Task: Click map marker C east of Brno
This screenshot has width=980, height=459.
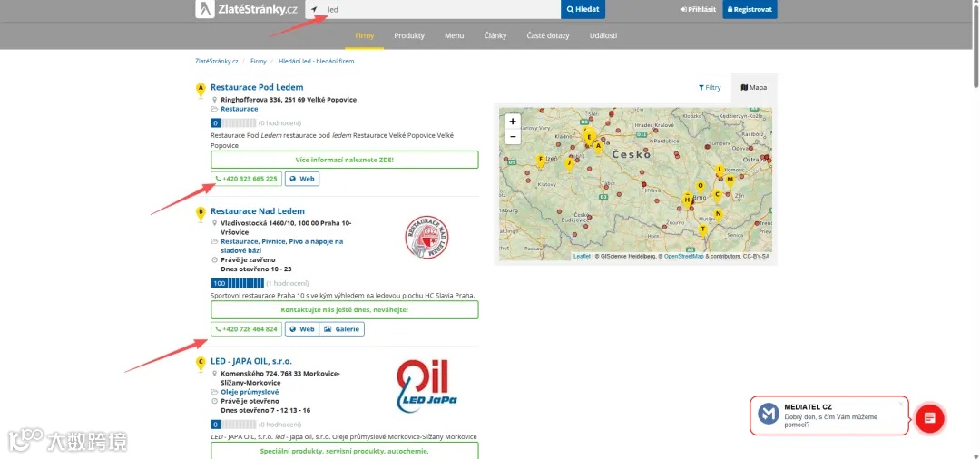Action: [x=717, y=196]
